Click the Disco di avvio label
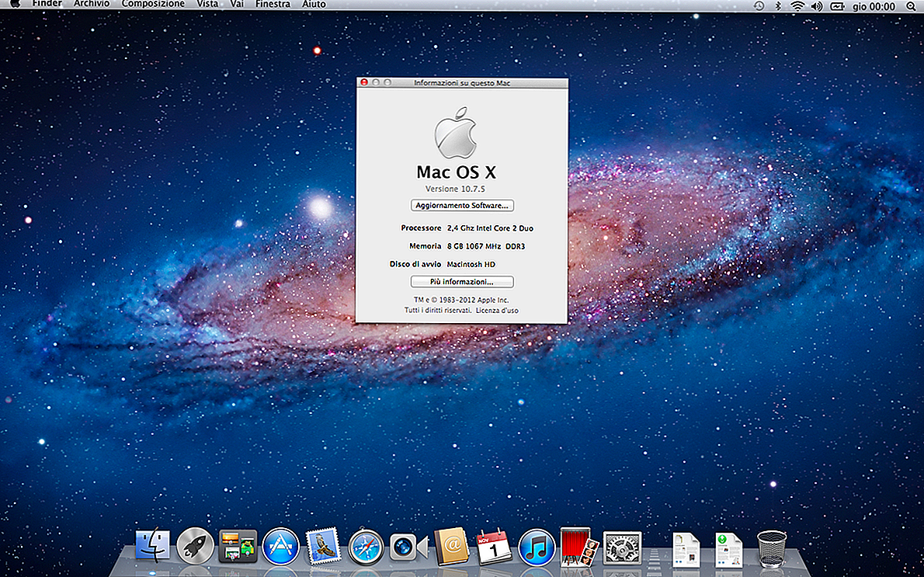Screen dimensions: 924x577 tap(415, 264)
